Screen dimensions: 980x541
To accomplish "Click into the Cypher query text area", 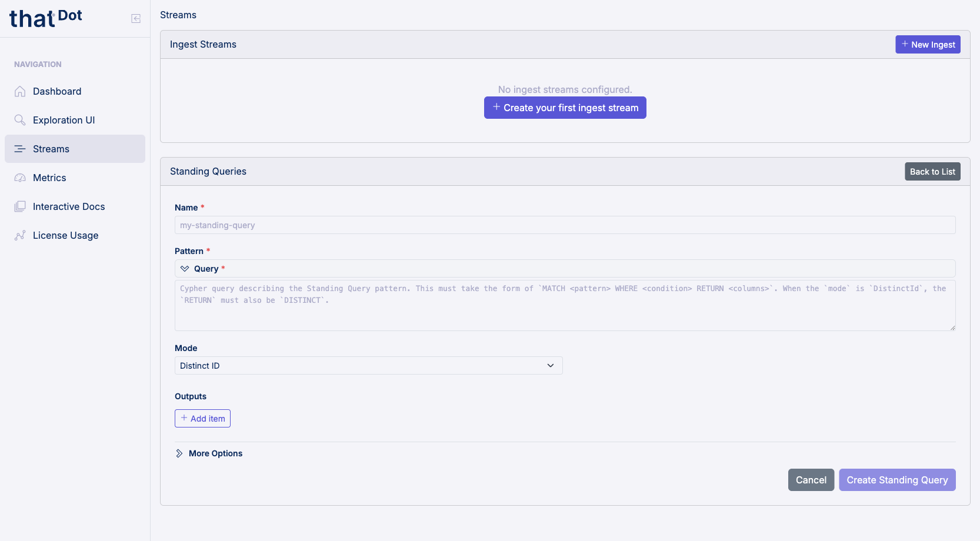I will point(565,306).
